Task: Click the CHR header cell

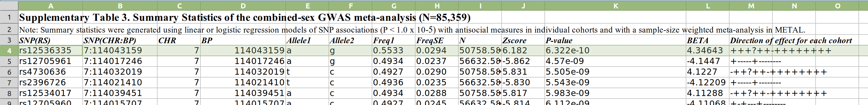Action: 179,40
